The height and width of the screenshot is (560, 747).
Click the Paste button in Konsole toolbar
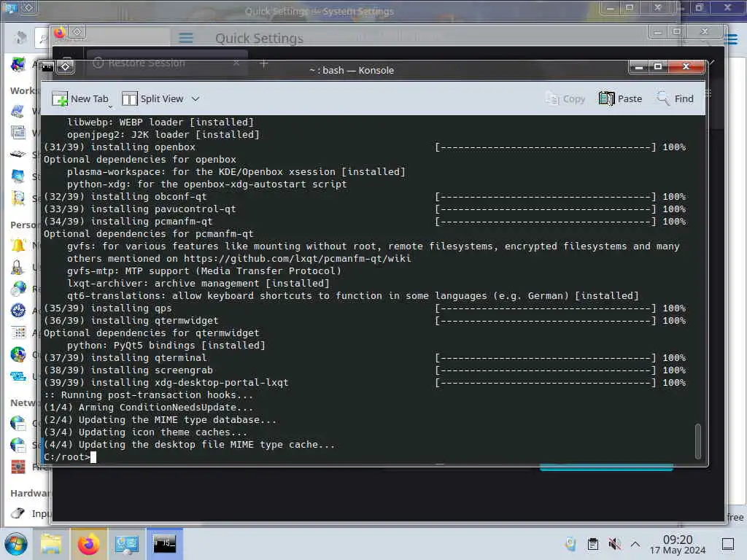[x=620, y=98]
